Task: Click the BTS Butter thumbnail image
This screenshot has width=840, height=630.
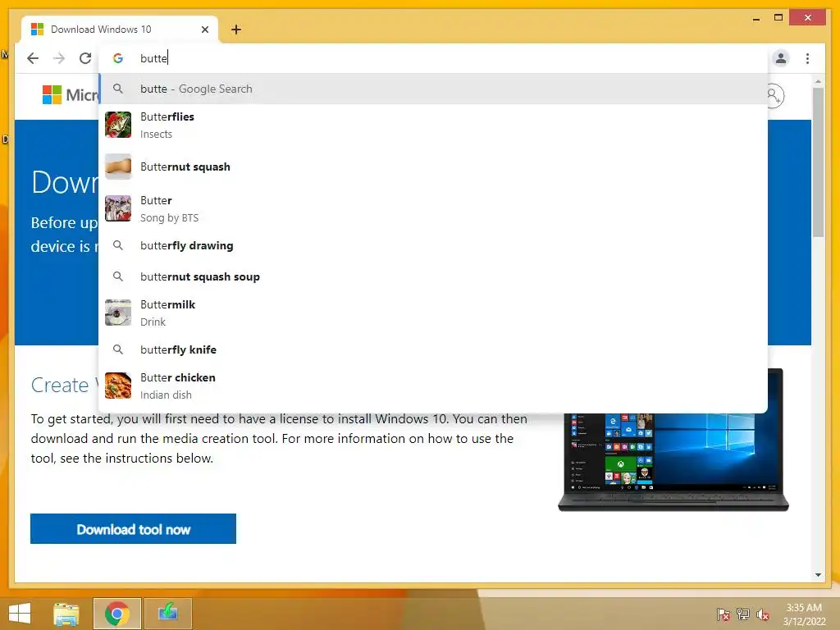Action: [x=118, y=208]
